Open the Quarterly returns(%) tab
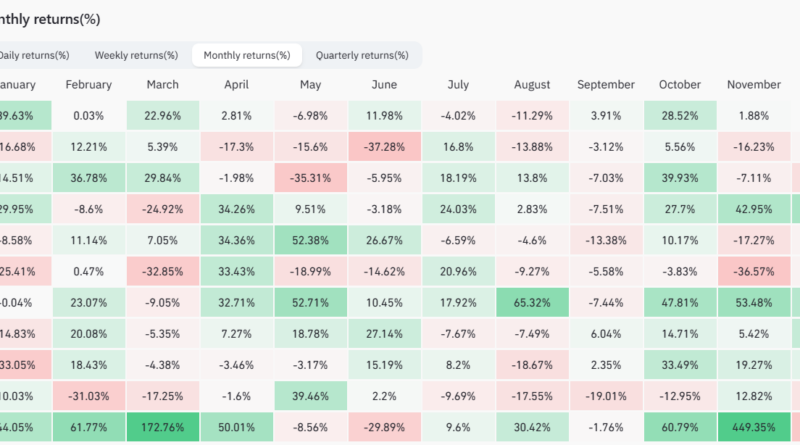 coord(361,55)
